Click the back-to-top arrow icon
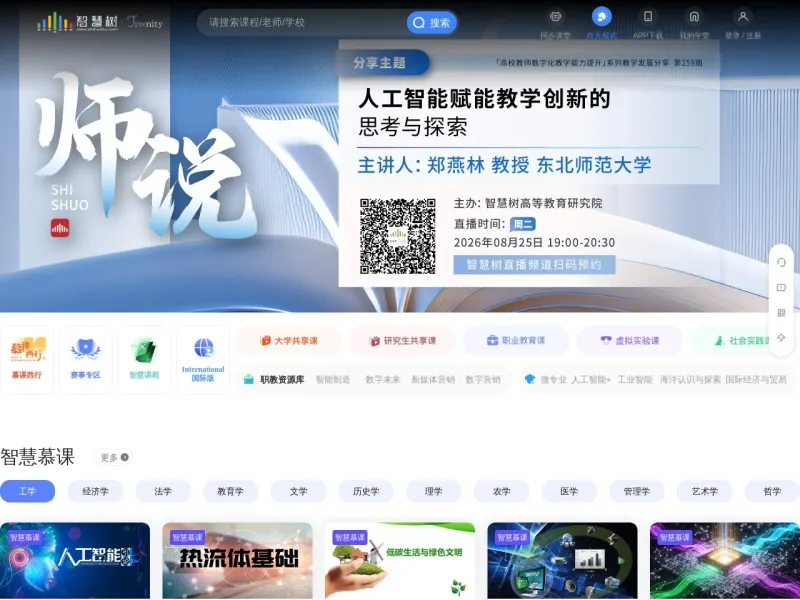The width and height of the screenshot is (800, 600). pos(781,338)
